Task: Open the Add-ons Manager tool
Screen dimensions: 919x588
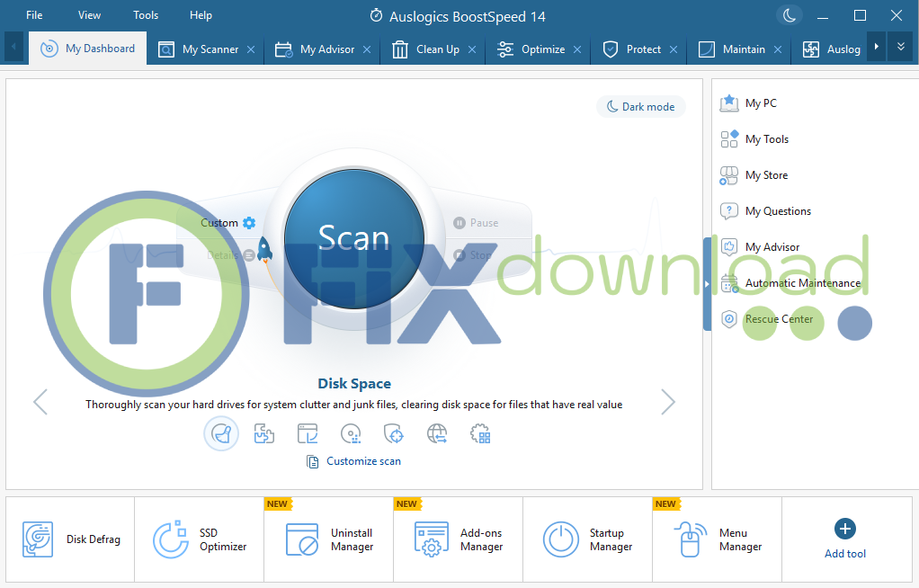Action: pos(458,539)
